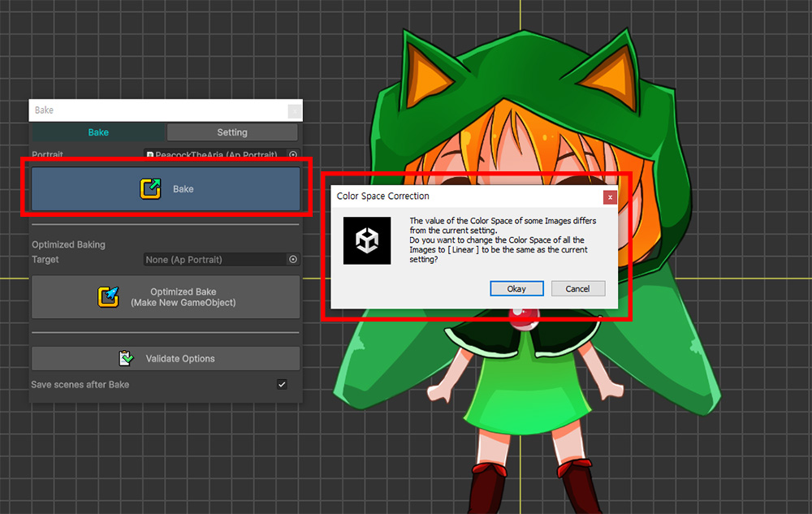Viewport: 812px width, 514px height.
Task: Click the Optimized Baking label
Action: (68, 244)
